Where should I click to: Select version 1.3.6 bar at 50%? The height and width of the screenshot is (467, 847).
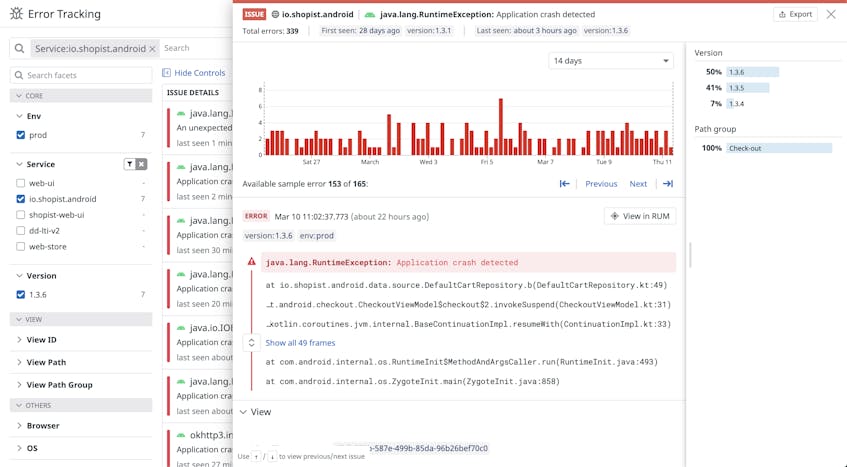tap(752, 72)
